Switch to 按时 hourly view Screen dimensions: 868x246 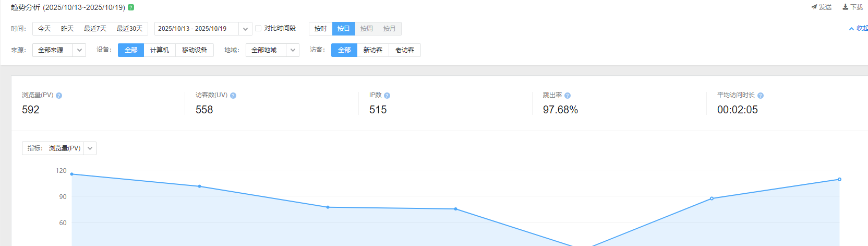[321, 29]
